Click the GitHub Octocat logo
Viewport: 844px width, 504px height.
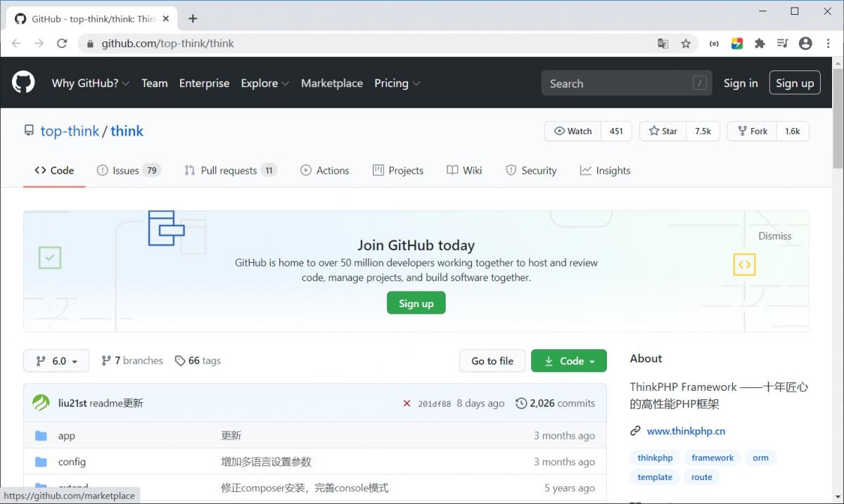click(23, 83)
